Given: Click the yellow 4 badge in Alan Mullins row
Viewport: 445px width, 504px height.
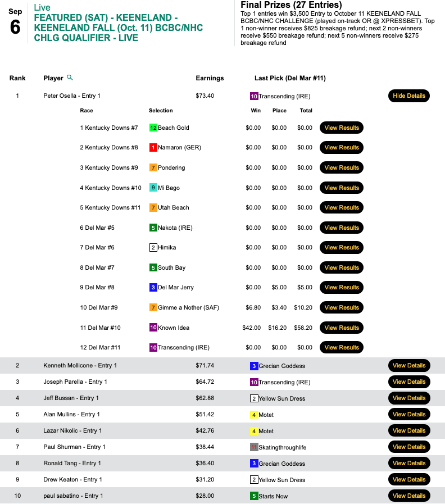Looking at the screenshot, I should (254, 415).
